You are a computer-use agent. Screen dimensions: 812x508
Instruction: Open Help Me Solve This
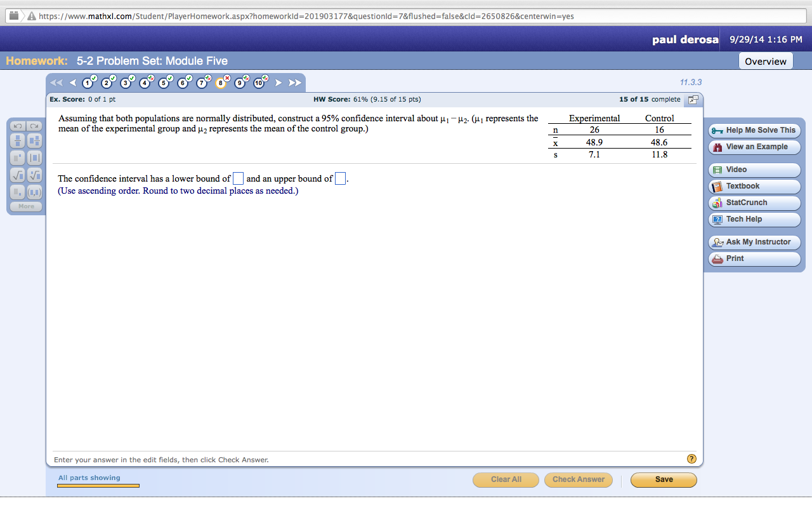coord(754,130)
